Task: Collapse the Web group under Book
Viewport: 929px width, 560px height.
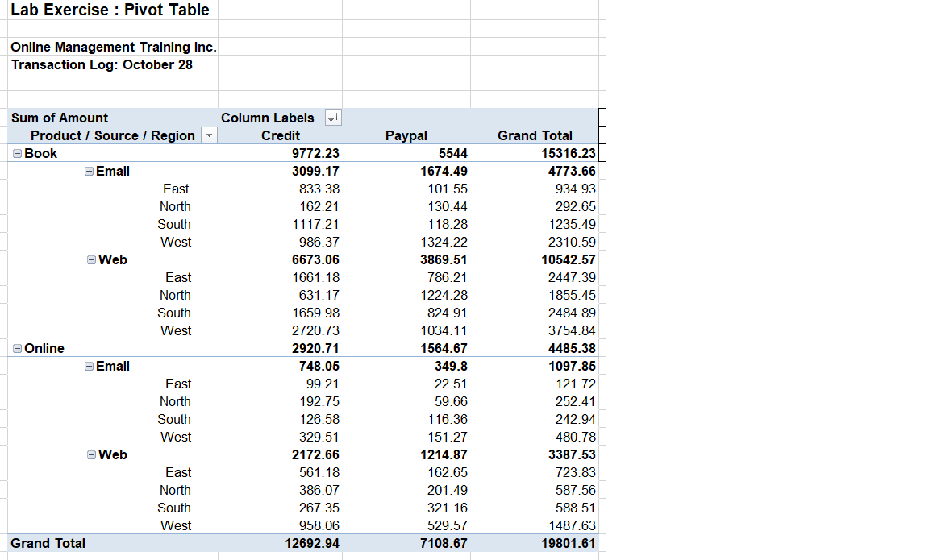Action: (x=90, y=259)
